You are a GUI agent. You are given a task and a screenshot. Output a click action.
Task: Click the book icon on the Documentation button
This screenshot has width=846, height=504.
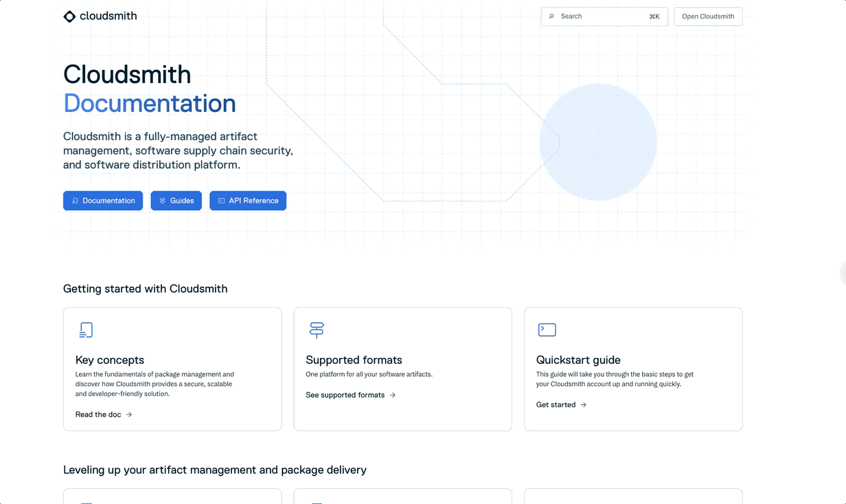coord(74,201)
